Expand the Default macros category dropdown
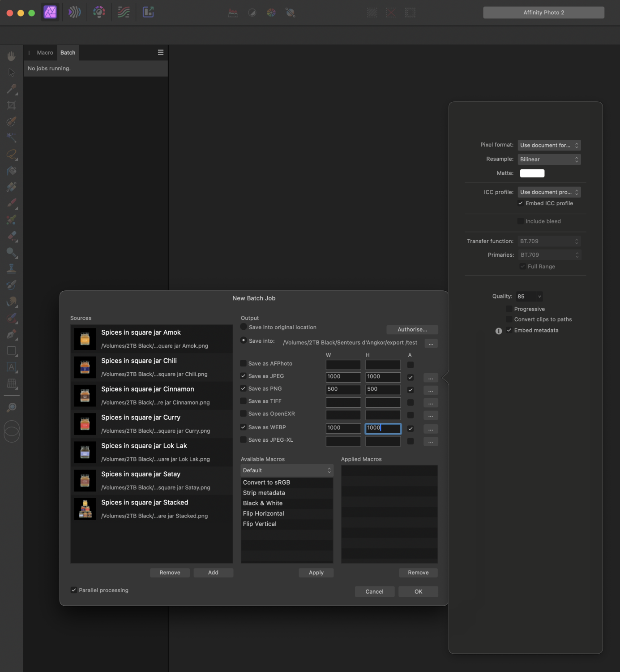The height and width of the screenshot is (672, 620). [x=287, y=470]
